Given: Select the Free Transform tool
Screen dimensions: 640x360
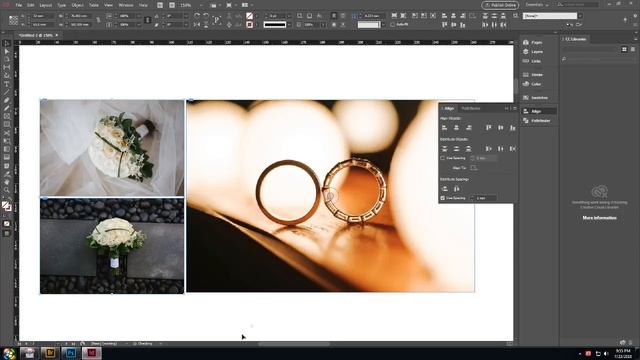Looking at the screenshot, I should [7, 141].
